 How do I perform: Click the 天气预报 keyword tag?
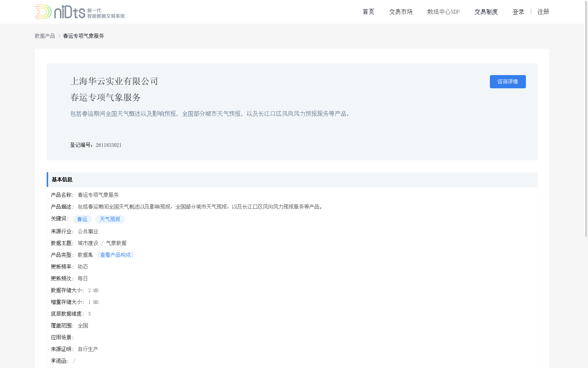tap(110, 219)
